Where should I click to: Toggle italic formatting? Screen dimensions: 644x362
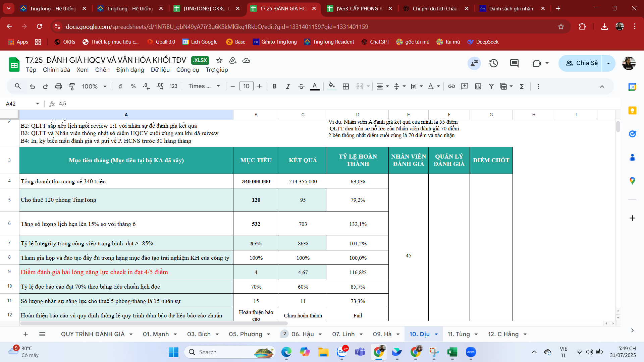[288, 86]
